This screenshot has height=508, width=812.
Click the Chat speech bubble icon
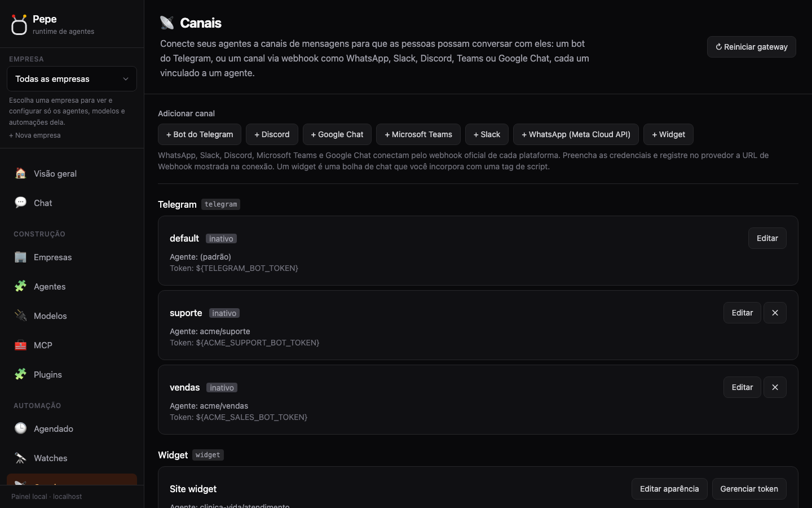coord(20,203)
